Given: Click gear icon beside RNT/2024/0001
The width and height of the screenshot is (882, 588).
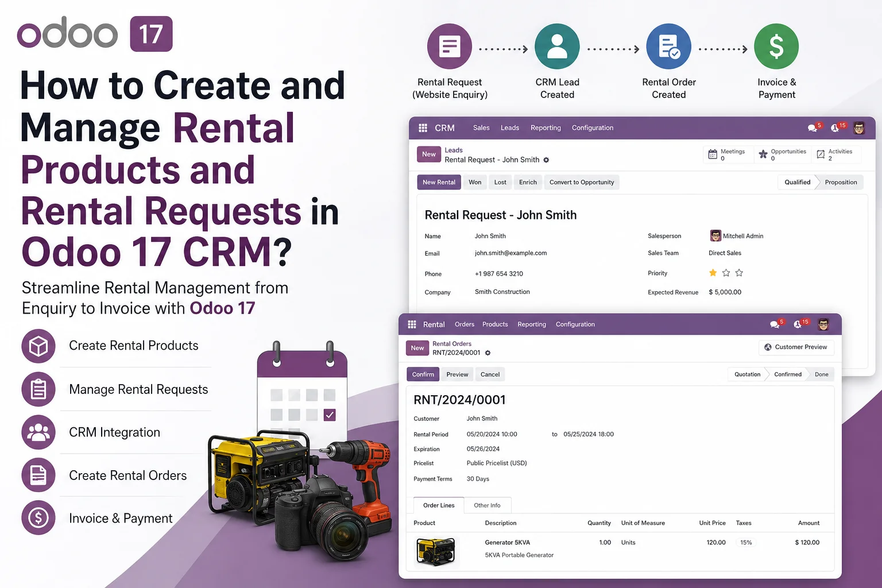Looking at the screenshot, I should (x=488, y=353).
